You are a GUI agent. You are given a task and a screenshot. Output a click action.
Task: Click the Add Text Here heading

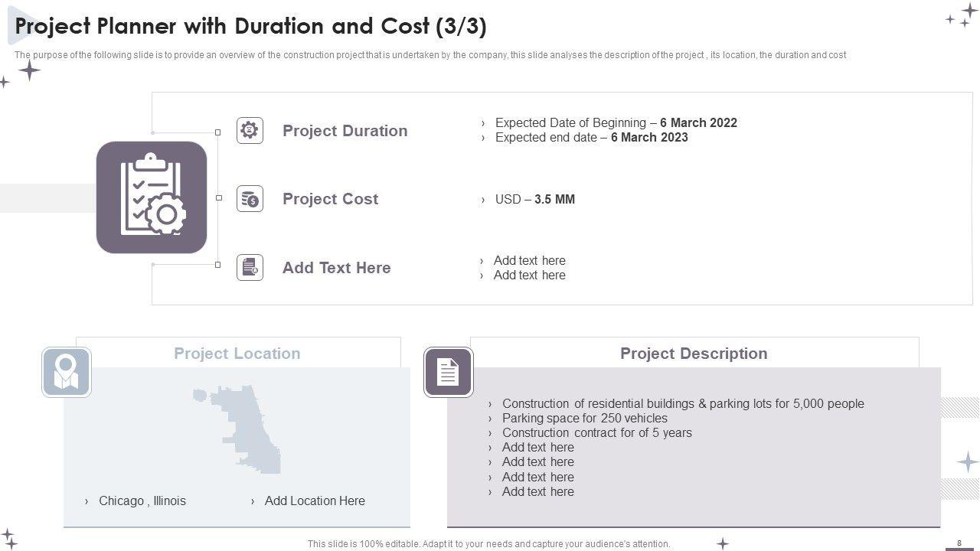(x=336, y=268)
